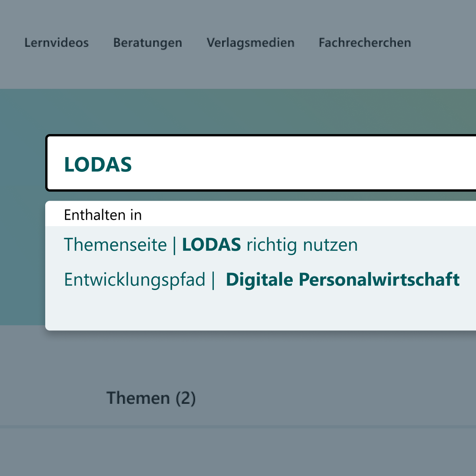Click the word 'Entwicklungspfad' in the second suggestion

[134, 280]
